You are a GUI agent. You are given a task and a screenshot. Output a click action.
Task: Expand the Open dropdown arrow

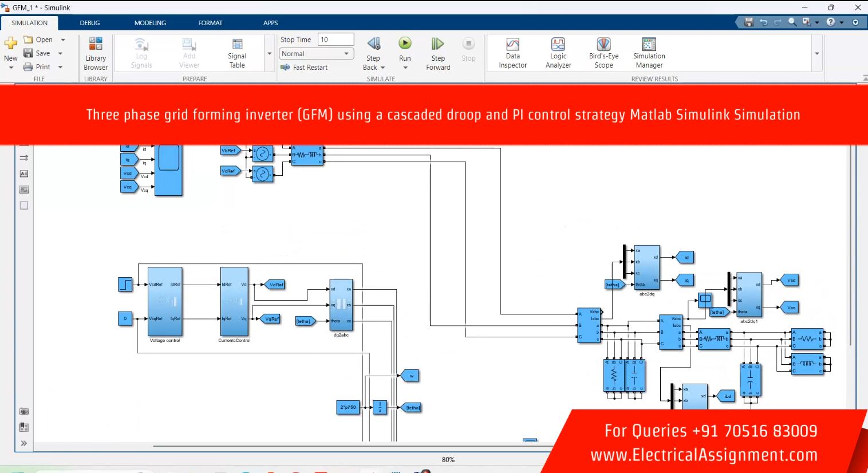(x=63, y=40)
